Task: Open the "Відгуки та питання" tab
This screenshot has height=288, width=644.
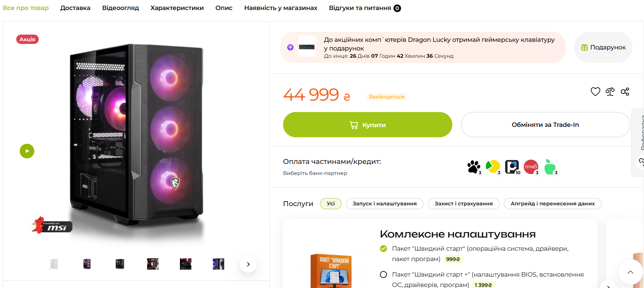Action: point(360,8)
